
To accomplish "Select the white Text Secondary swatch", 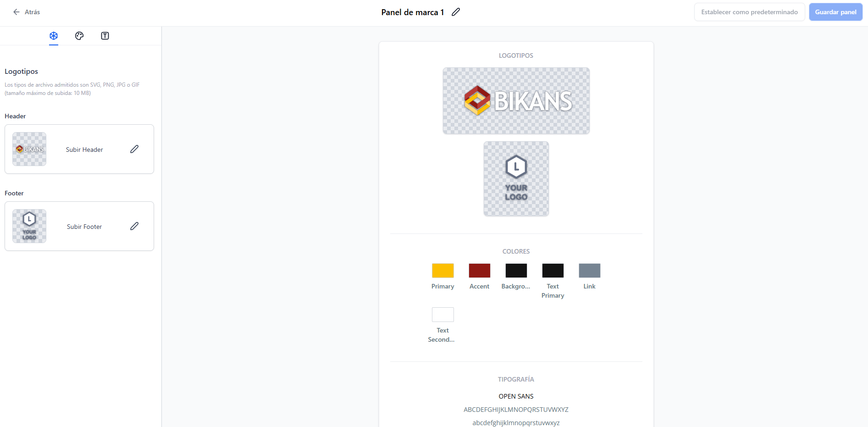I will point(443,315).
